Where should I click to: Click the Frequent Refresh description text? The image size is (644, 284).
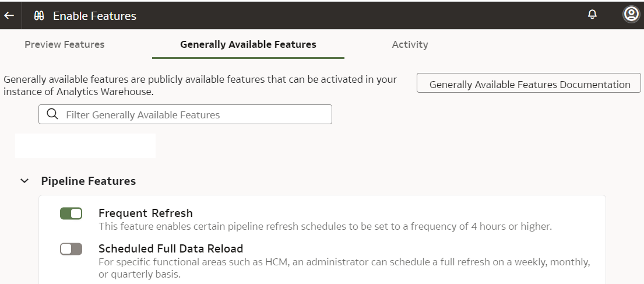point(325,226)
